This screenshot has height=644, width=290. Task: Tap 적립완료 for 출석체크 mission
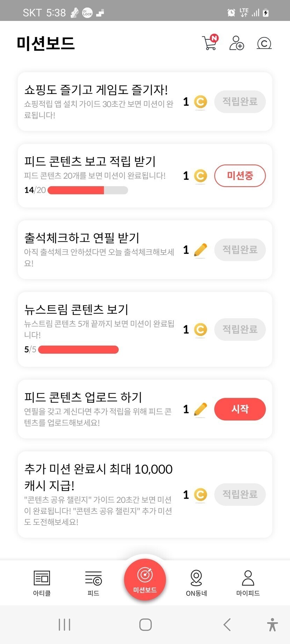coord(240,250)
